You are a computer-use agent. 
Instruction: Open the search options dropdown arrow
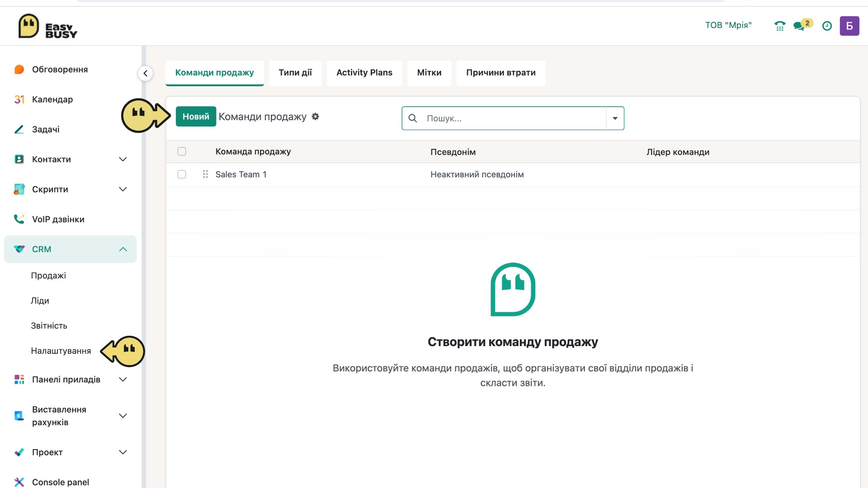point(615,118)
